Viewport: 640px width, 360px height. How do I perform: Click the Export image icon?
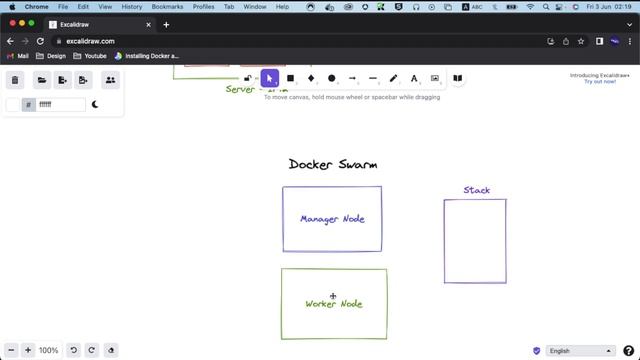83,80
